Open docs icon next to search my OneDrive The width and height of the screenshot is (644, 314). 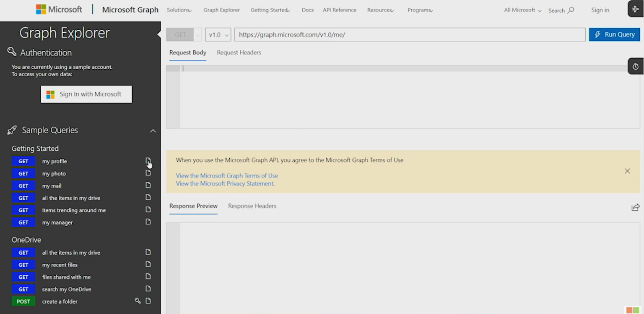pyautogui.click(x=148, y=289)
